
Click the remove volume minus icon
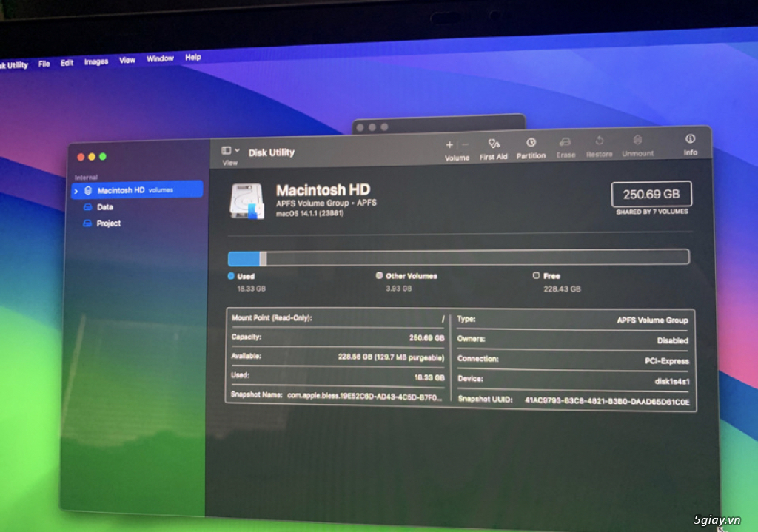[466, 144]
